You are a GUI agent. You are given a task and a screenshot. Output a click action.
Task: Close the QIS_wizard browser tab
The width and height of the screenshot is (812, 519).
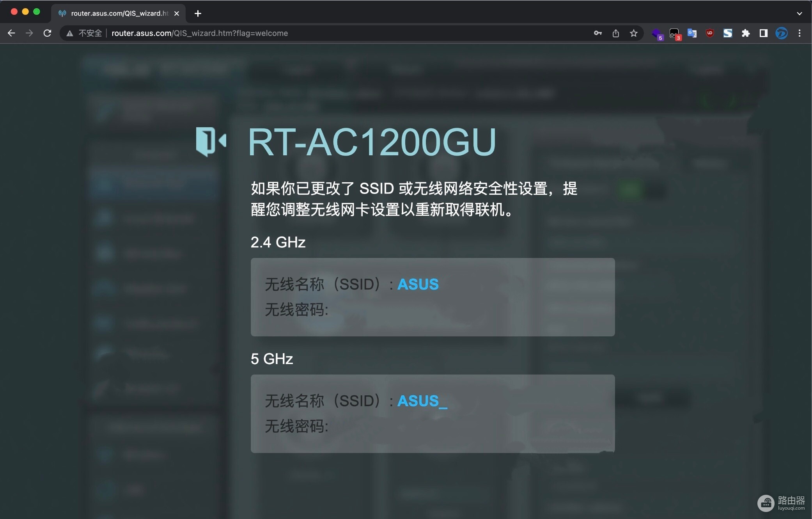(x=177, y=13)
